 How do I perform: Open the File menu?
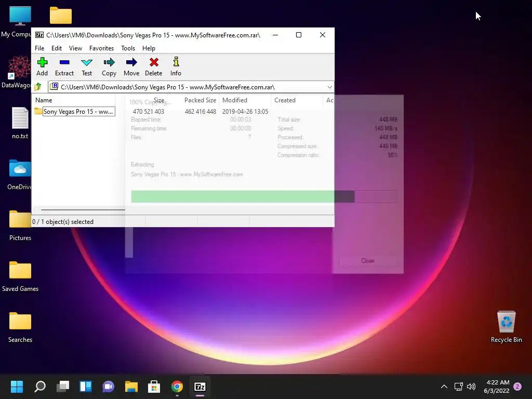click(x=39, y=48)
